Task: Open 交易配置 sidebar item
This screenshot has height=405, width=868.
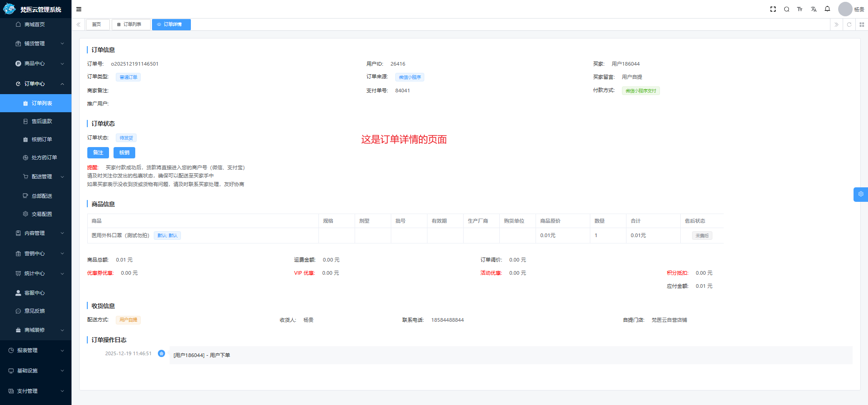Action: [36, 214]
